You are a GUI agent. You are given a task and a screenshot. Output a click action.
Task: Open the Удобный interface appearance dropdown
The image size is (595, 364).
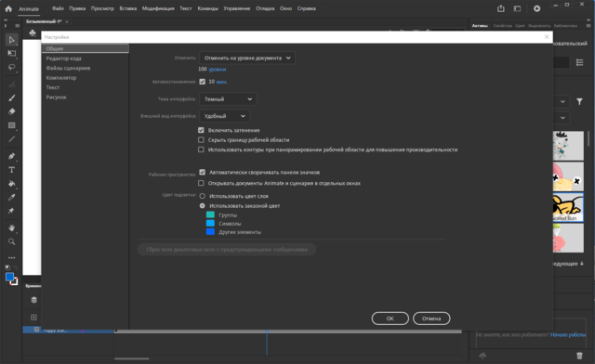[x=224, y=116]
